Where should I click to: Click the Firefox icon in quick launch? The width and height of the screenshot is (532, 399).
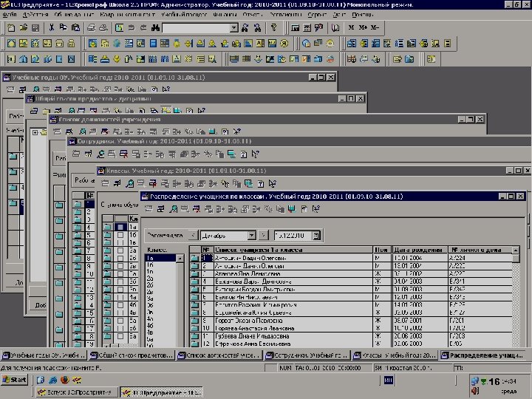click(x=64, y=380)
